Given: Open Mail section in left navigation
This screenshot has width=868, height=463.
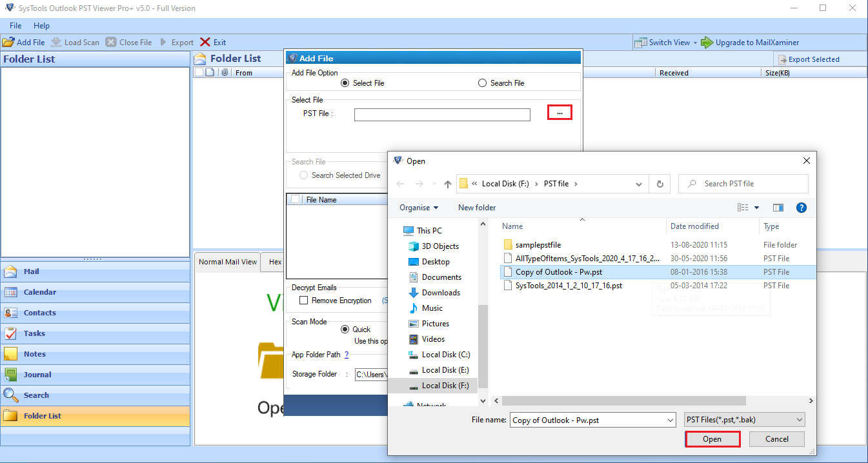Looking at the screenshot, I should click(x=95, y=271).
